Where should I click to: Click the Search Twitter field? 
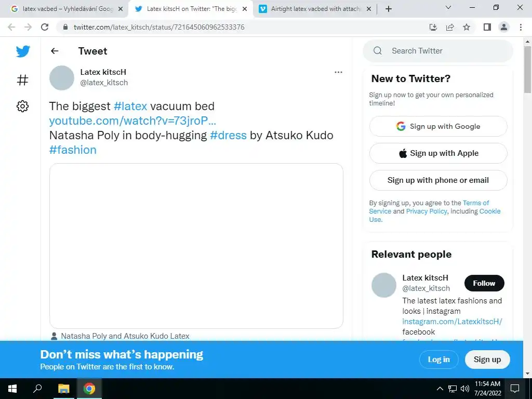437,51
